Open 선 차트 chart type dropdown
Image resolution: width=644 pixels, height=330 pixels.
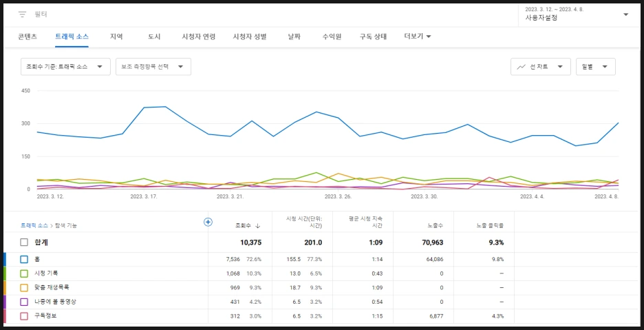(x=541, y=67)
